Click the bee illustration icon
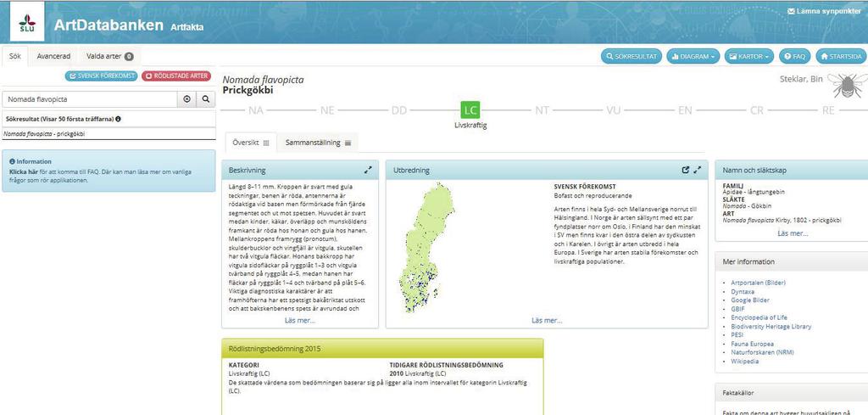868x415 pixels. click(x=848, y=86)
